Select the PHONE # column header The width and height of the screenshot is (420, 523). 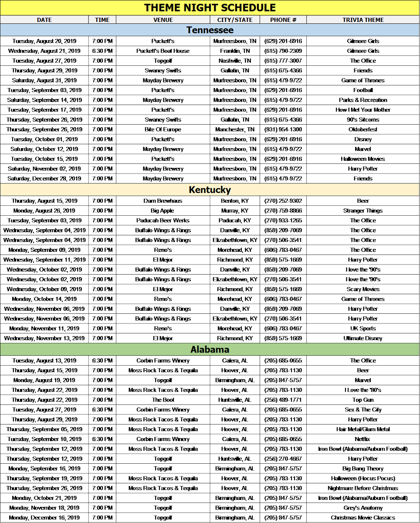[x=283, y=20]
